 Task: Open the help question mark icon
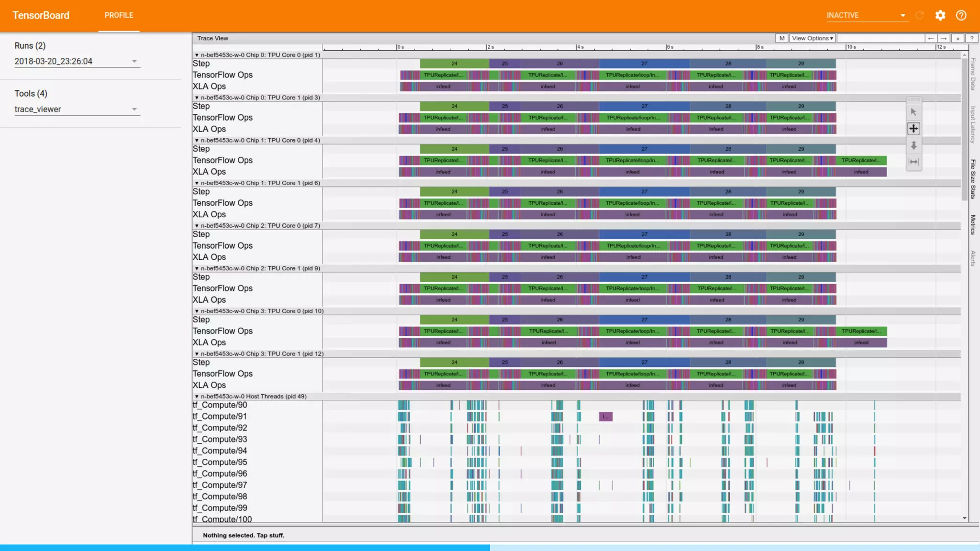click(961, 15)
